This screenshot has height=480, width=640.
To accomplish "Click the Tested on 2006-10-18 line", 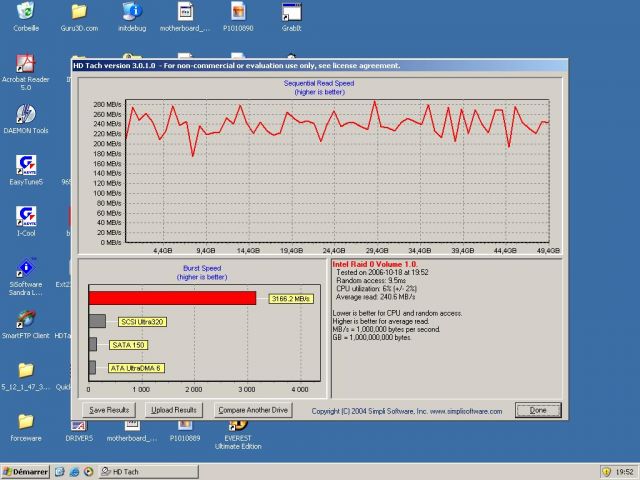I will pos(382,272).
